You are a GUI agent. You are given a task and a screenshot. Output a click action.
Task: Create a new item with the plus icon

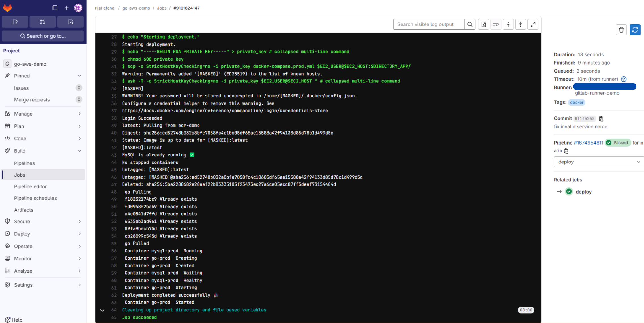click(66, 8)
